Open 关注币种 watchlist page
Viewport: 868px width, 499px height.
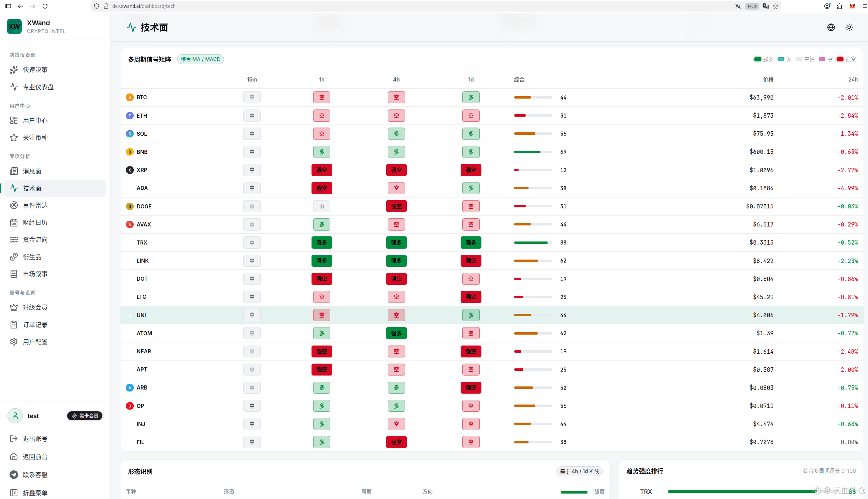click(55, 137)
